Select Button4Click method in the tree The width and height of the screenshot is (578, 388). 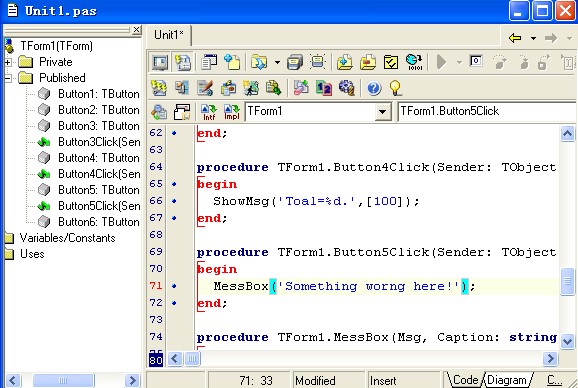tap(99, 174)
